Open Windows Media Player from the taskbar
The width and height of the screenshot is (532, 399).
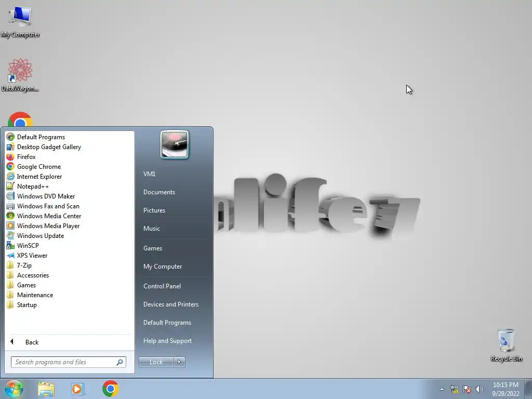click(x=77, y=389)
